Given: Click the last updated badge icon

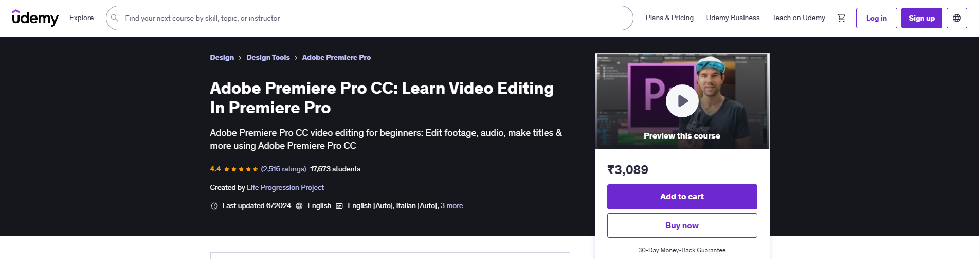Looking at the screenshot, I should click(214, 206).
